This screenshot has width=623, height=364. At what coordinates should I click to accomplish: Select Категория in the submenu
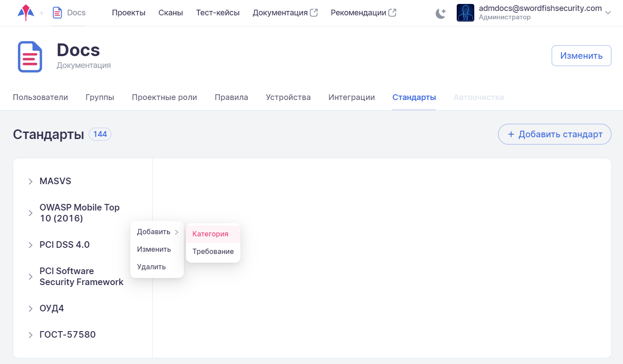[x=211, y=234]
